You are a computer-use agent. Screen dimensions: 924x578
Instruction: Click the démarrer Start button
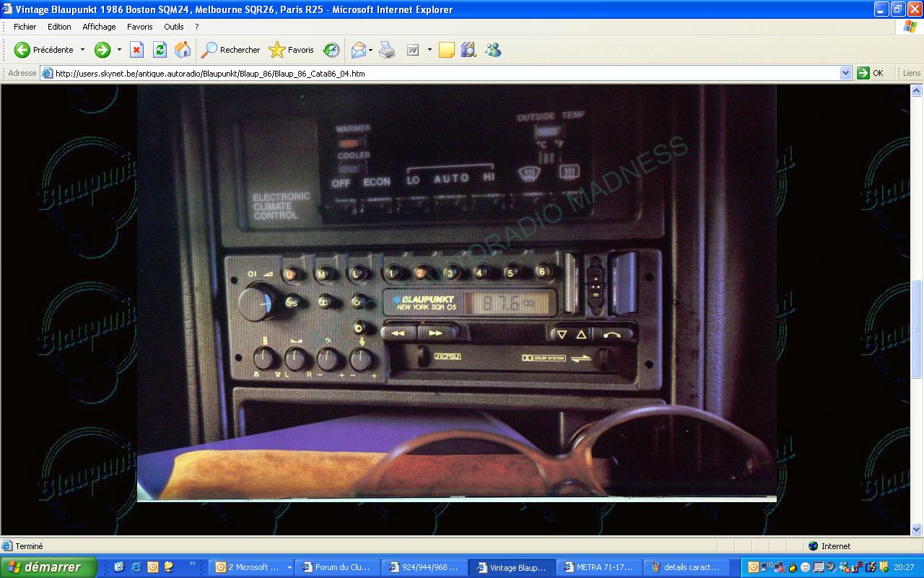pyautogui.click(x=48, y=567)
